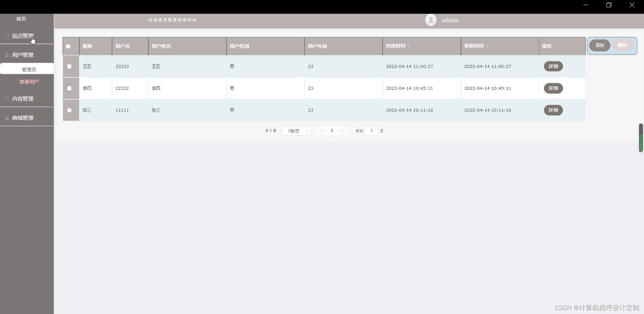This screenshot has height=314, width=644.
Task: Click the 站点管理 monitor icon
Action: tap(7, 35)
